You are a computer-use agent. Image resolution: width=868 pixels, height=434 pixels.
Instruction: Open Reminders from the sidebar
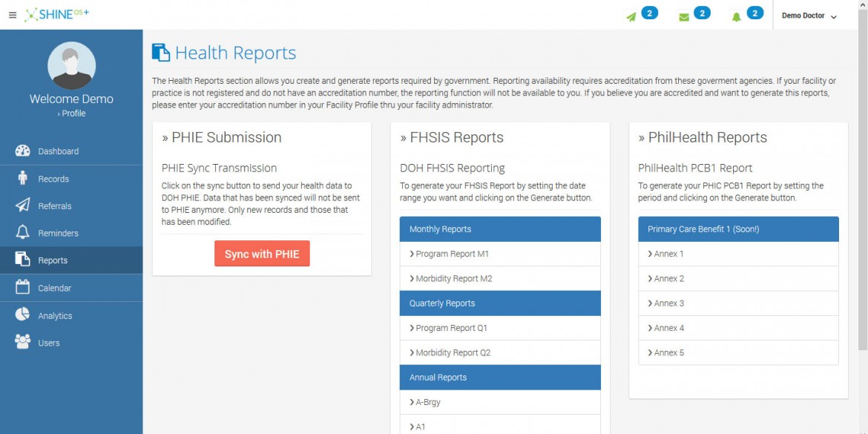click(x=71, y=233)
